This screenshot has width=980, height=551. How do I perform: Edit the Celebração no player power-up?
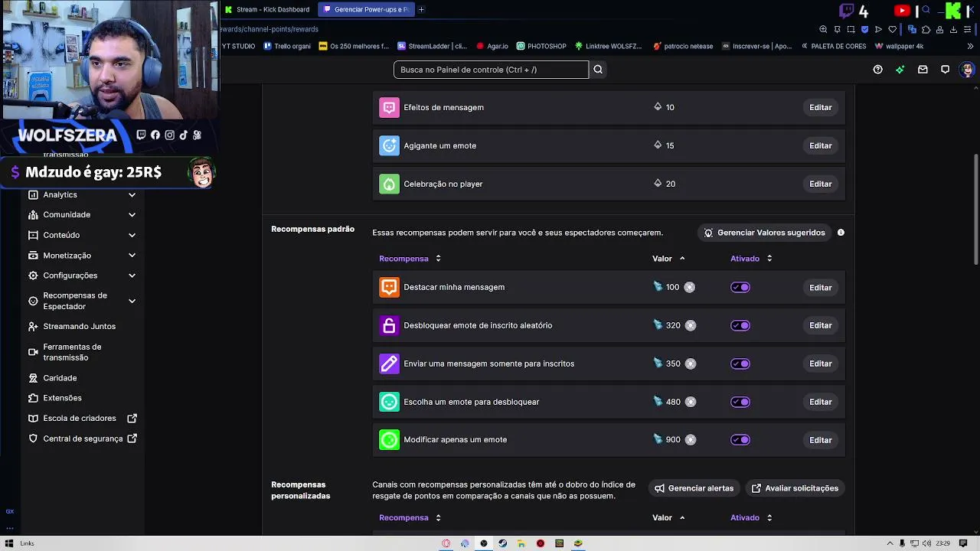click(x=820, y=184)
